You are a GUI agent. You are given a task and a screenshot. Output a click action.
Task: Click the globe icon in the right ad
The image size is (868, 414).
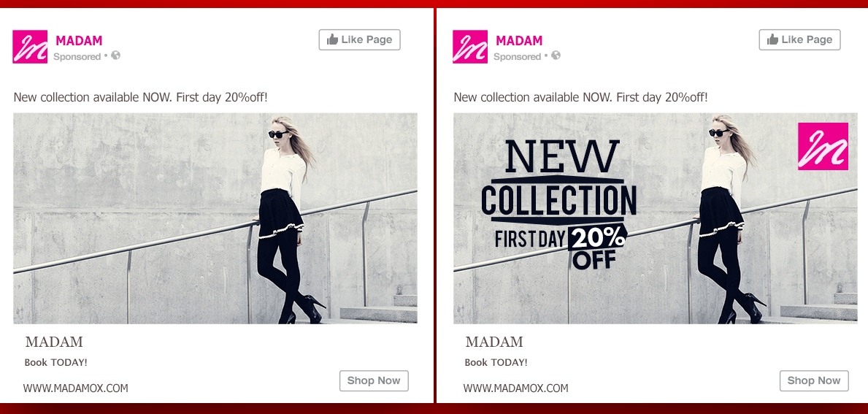556,55
